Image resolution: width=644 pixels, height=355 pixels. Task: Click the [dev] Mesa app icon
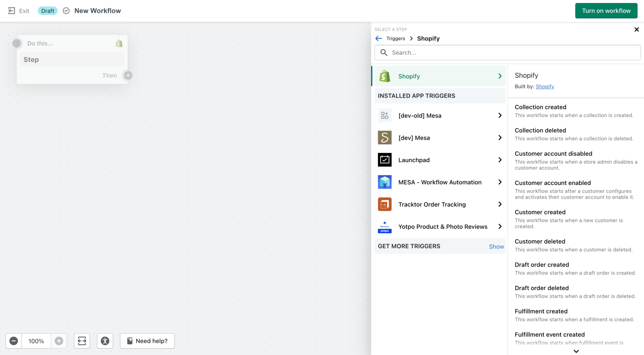(x=384, y=138)
